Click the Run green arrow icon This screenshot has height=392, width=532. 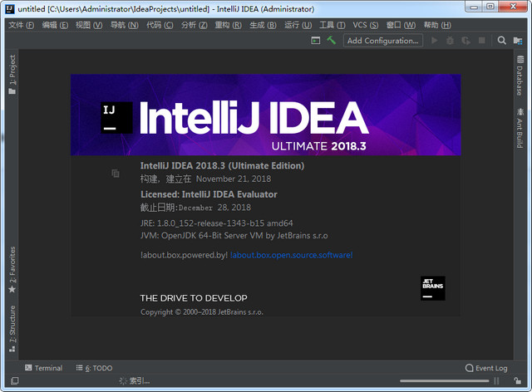pos(434,40)
